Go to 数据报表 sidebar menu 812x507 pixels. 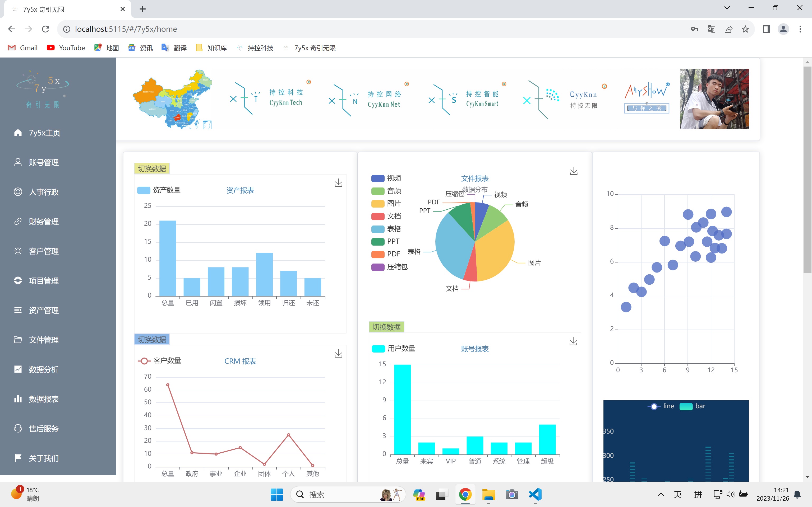pos(44,399)
